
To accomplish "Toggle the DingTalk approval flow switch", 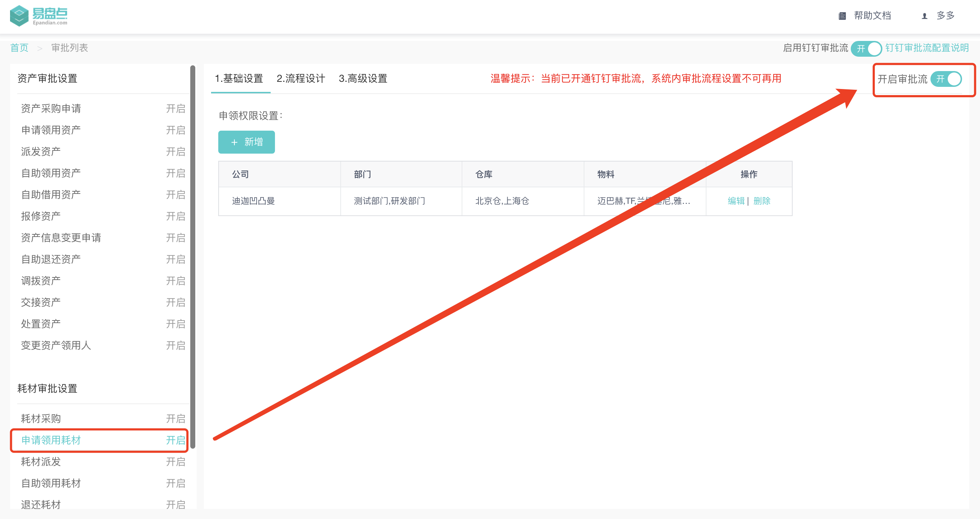I will pyautogui.click(x=866, y=48).
